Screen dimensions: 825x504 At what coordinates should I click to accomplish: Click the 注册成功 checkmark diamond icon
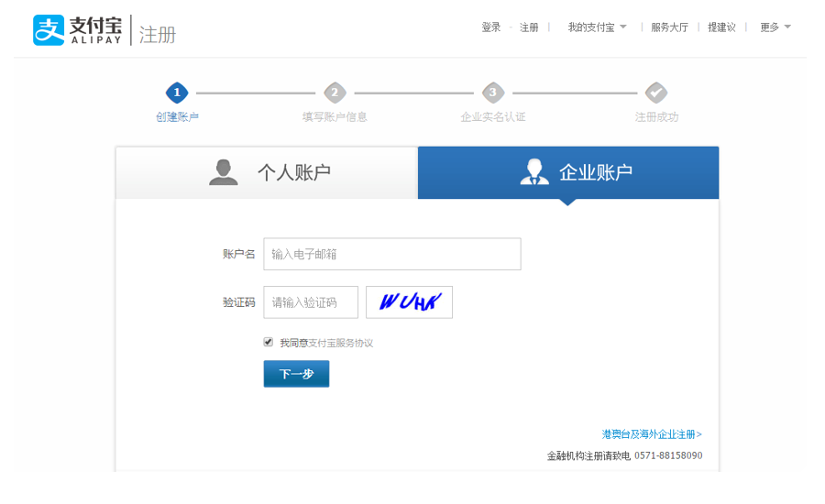coord(656,93)
